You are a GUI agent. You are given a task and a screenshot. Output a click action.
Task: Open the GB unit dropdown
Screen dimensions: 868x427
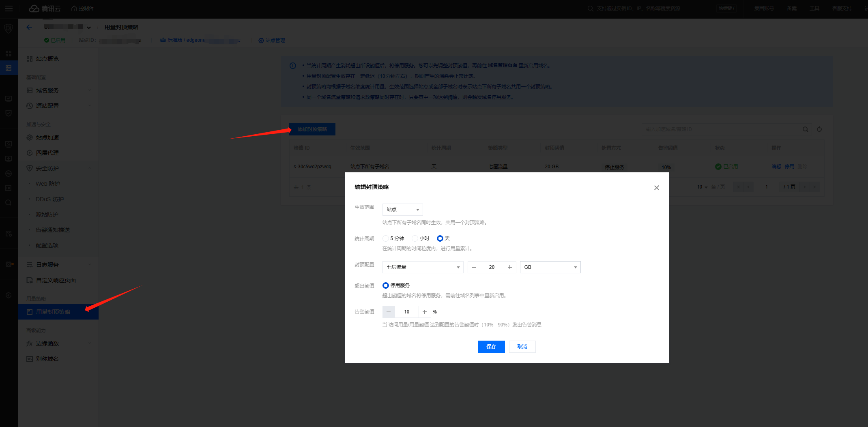550,267
